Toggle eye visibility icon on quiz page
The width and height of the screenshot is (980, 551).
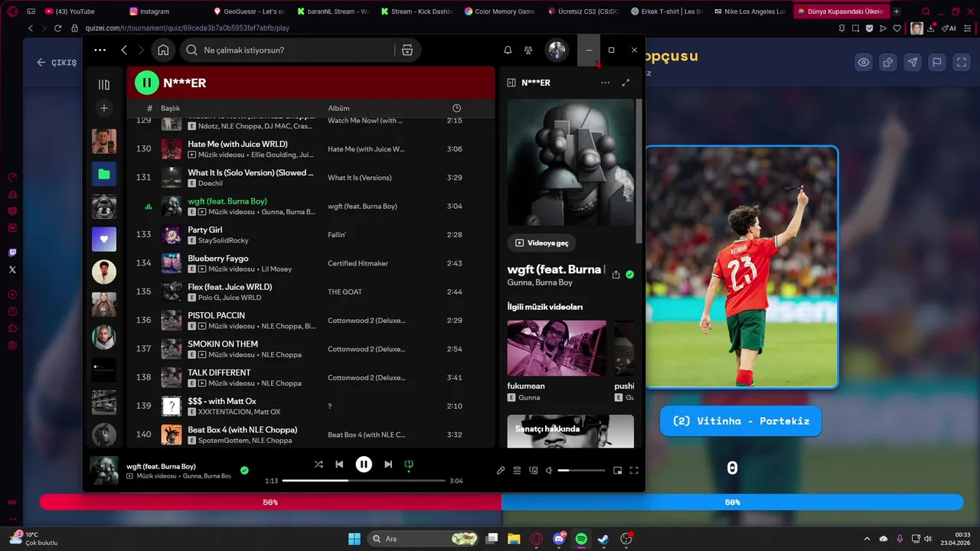click(864, 63)
